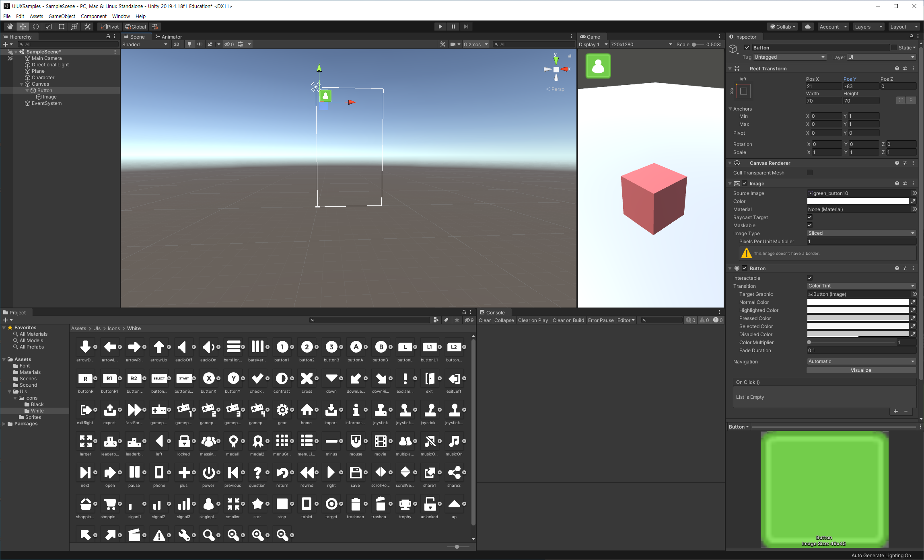Screen dimensions: 924x560
Task: Enable Cull Transparent Mesh checkbox
Action: pyautogui.click(x=810, y=172)
